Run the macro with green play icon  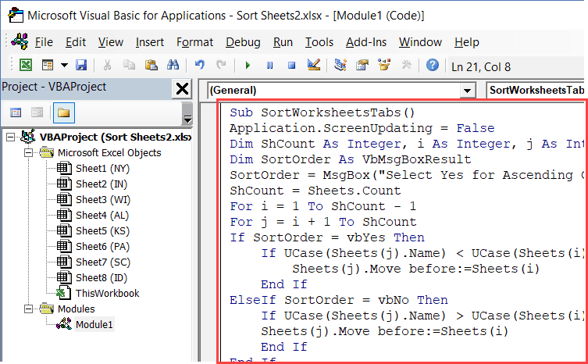coord(248,66)
